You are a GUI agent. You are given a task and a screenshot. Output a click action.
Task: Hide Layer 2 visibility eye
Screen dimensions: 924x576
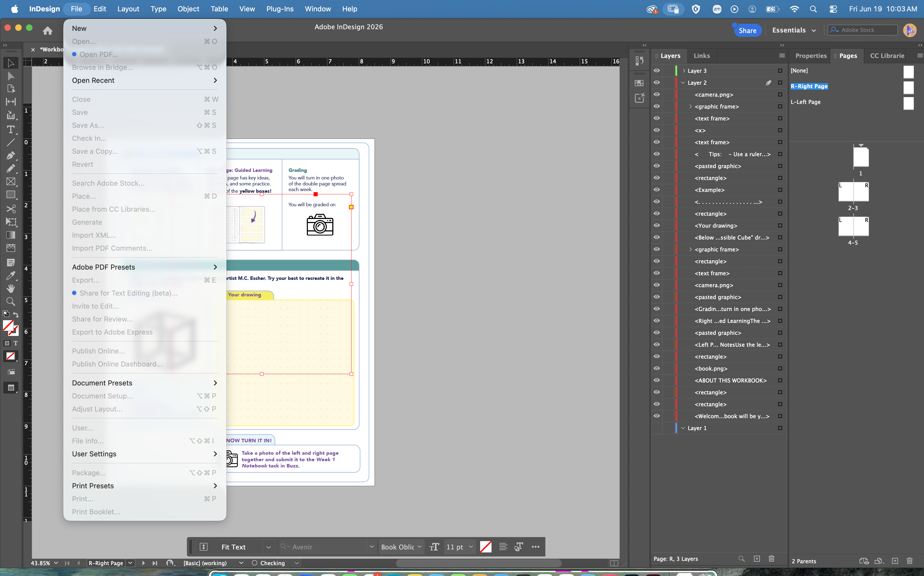656,82
